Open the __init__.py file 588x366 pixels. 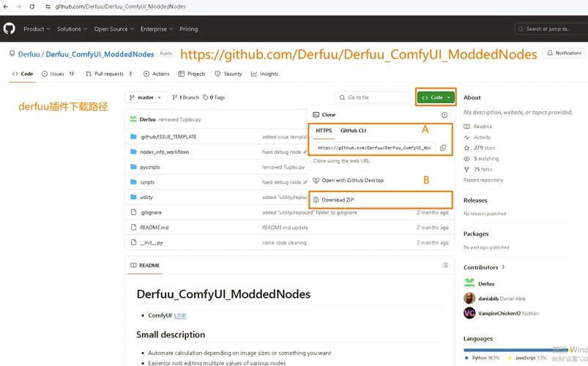pyautogui.click(x=151, y=242)
